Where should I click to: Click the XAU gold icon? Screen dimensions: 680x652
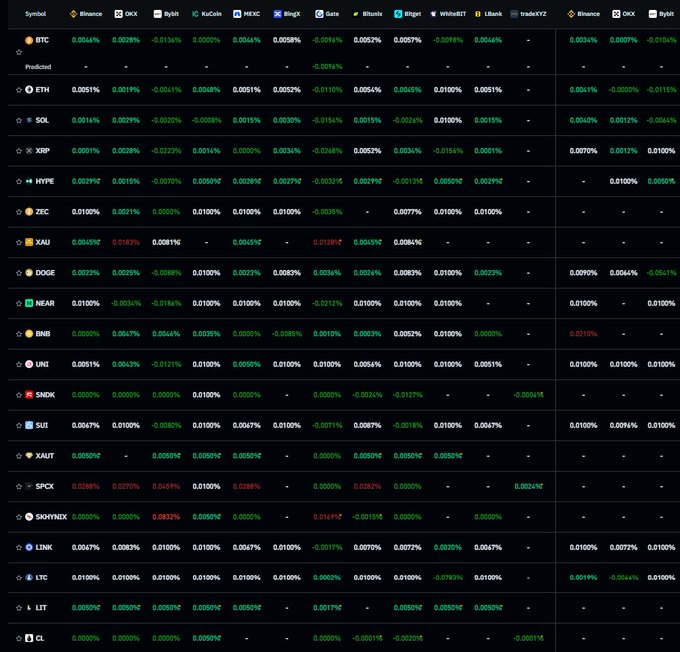29,242
